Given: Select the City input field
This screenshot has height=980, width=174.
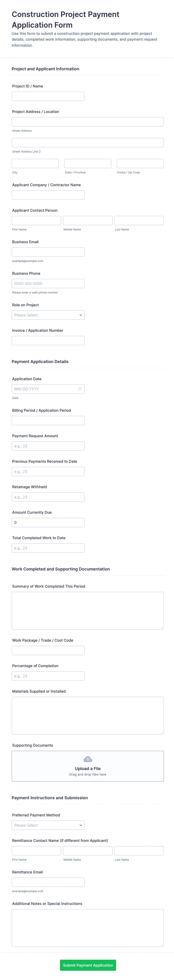Looking at the screenshot, I should [35, 164].
